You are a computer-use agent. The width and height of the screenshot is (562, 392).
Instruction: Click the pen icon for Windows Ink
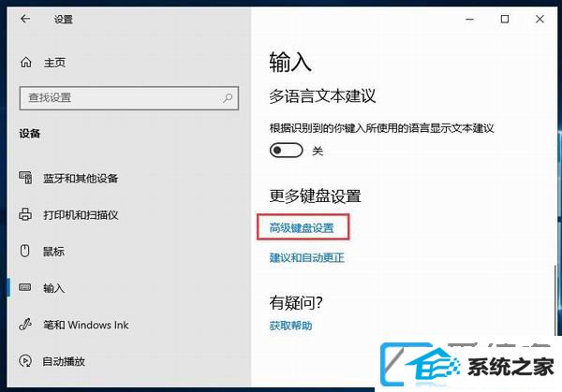tap(25, 324)
